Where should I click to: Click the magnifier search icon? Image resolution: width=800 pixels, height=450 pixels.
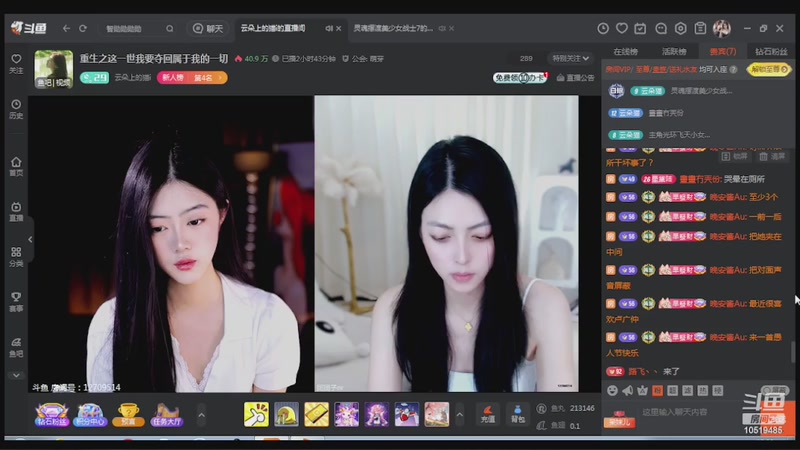[169, 29]
